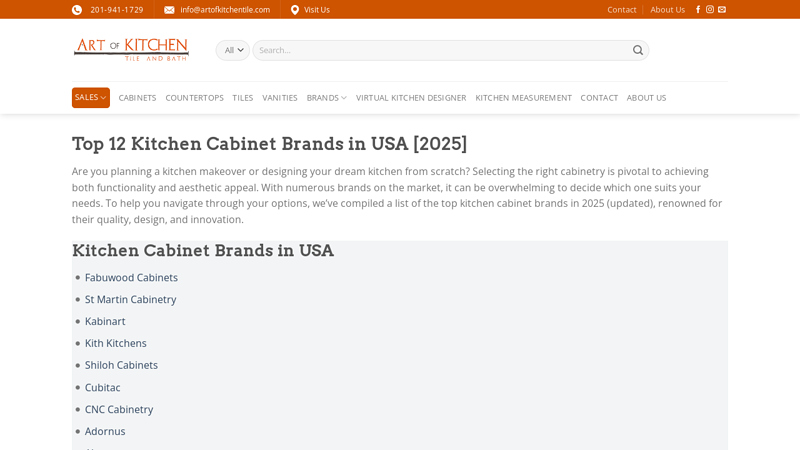Viewport: 800px width, 450px height.
Task: Open the Countertops menu item
Action: [x=194, y=97]
